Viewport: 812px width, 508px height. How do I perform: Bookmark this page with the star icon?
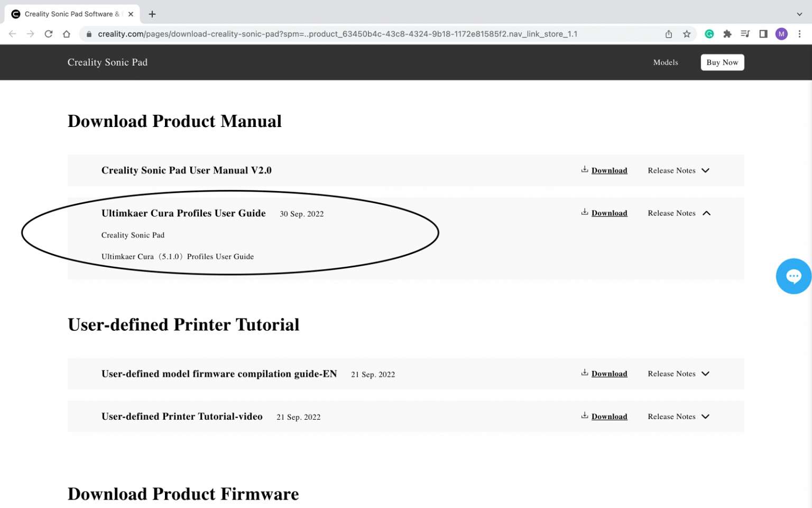(x=687, y=34)
